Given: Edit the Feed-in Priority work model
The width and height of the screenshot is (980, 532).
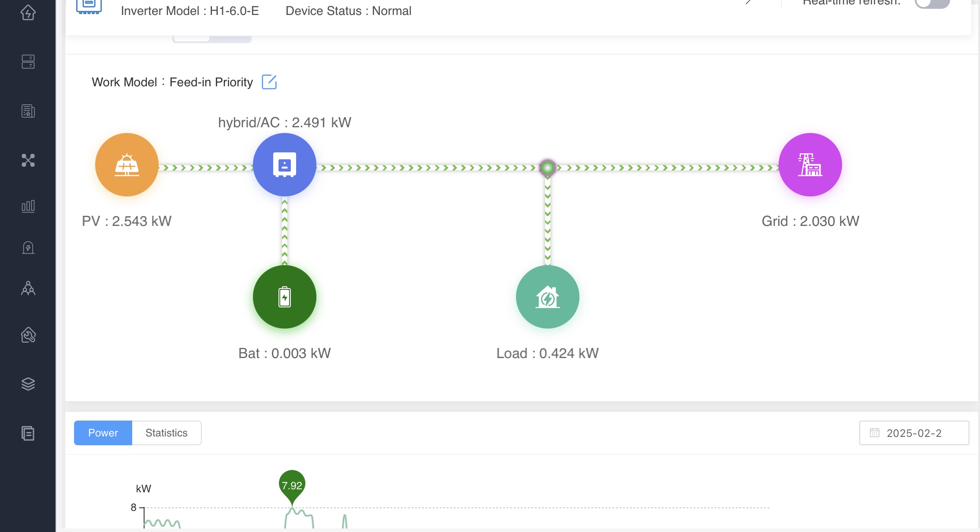Looking at the screenshot, I should (x=269, y=82).
